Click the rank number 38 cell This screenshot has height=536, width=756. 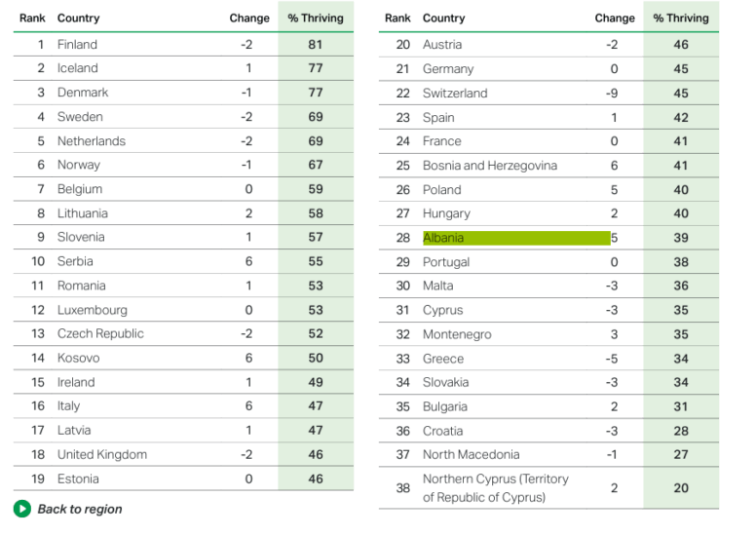pyautogui.click(x=402, y=487)
